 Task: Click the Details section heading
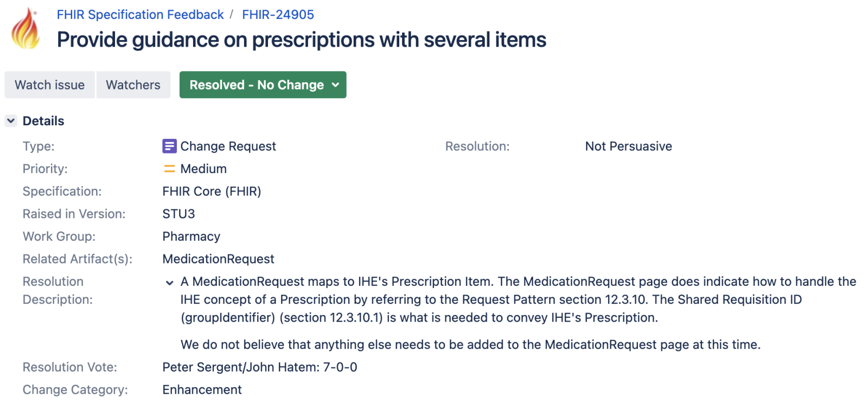pos(43,121)
